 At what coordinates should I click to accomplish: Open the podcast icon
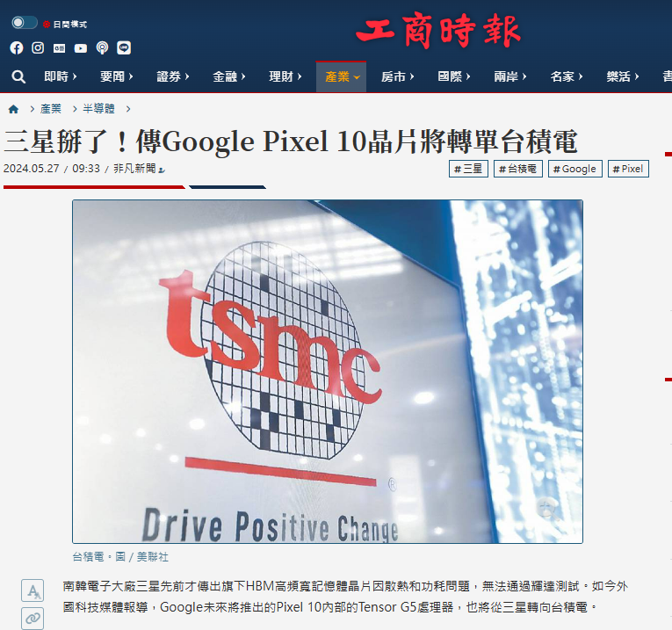coord(102,47)
